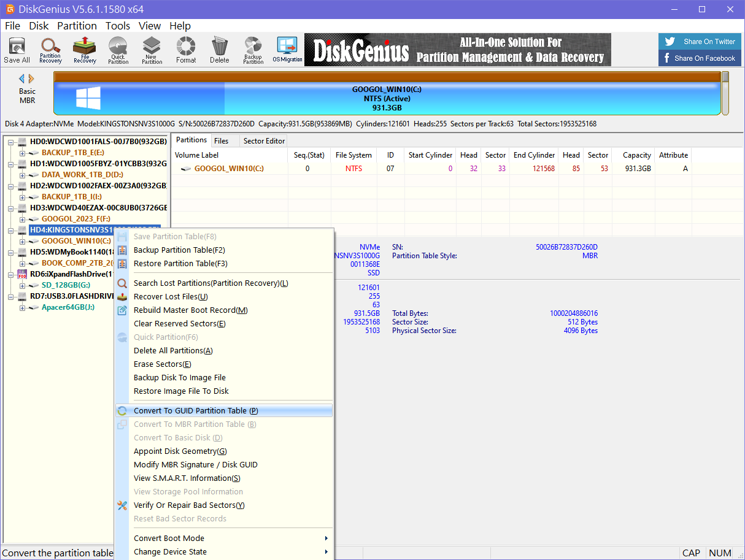Image resolution: width=745 pixels, height=560 pixels.
Task: Expand the DATA_WORK_1TB_D(D:) partition node
Action: (x=23, y=175)
